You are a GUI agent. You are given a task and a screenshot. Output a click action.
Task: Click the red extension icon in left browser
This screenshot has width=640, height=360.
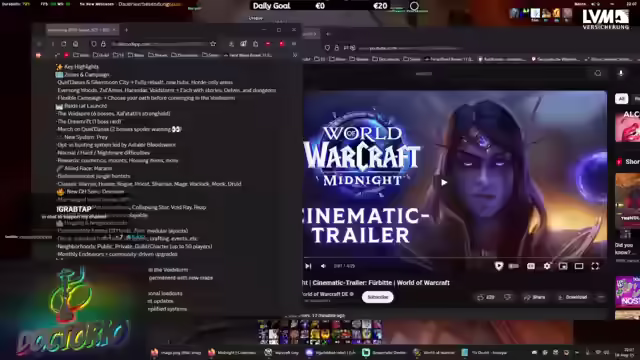pos(282,44)
